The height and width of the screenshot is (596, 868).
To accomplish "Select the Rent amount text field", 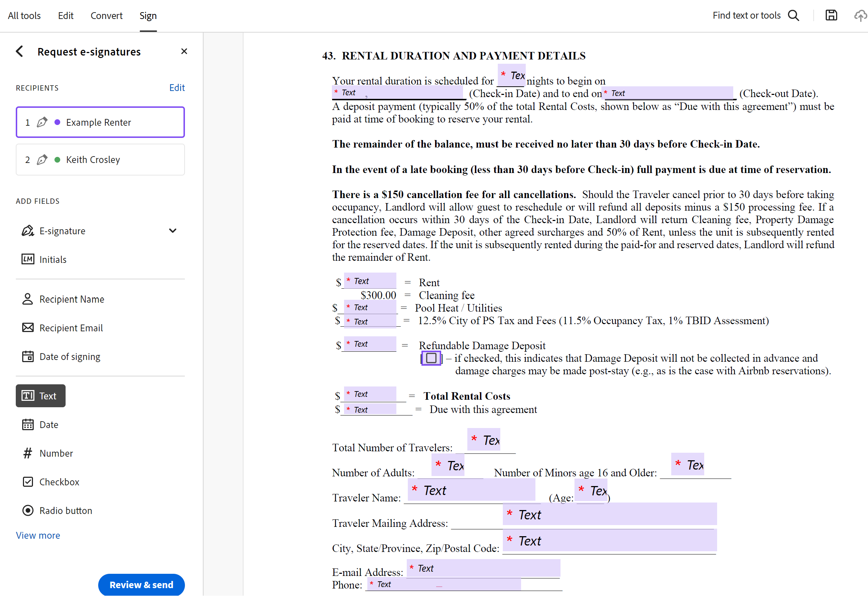I will point(369,281).
